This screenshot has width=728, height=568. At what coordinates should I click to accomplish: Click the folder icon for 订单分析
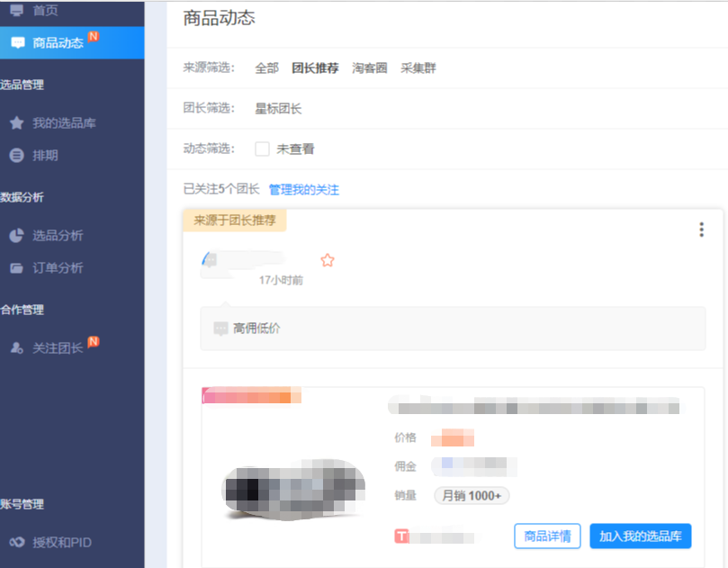pyautogui.click(x=16, y=268)
